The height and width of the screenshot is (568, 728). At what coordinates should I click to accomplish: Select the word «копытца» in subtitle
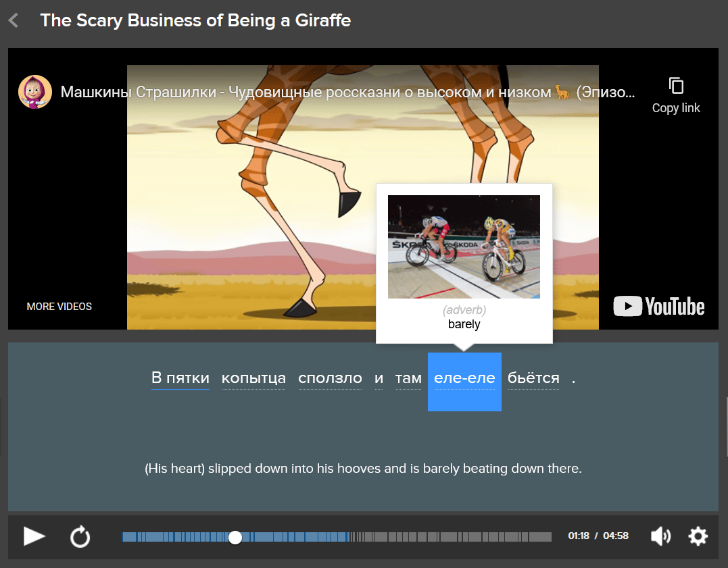pos(253,378)
